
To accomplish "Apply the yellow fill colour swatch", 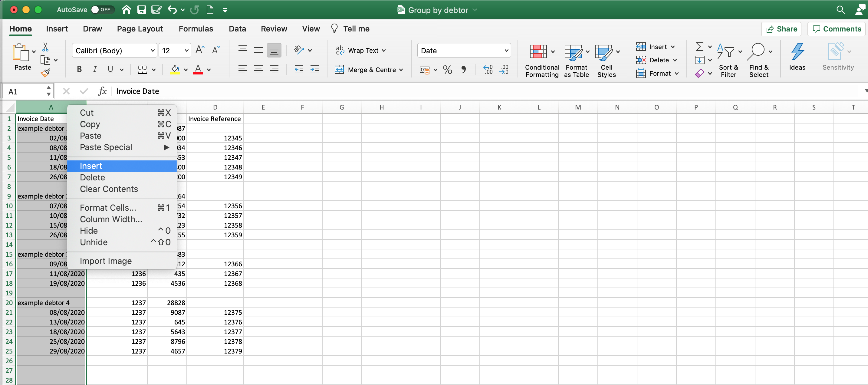I will tap(175, 70).
